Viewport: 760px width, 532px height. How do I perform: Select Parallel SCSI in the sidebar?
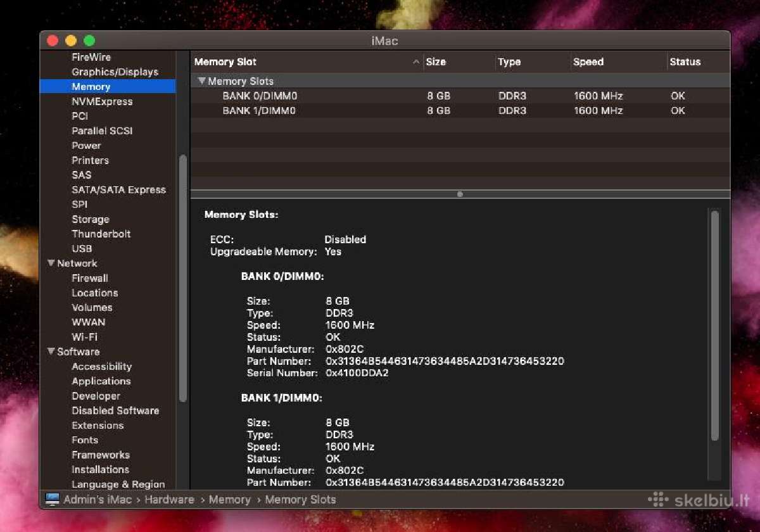pos(102,130)
